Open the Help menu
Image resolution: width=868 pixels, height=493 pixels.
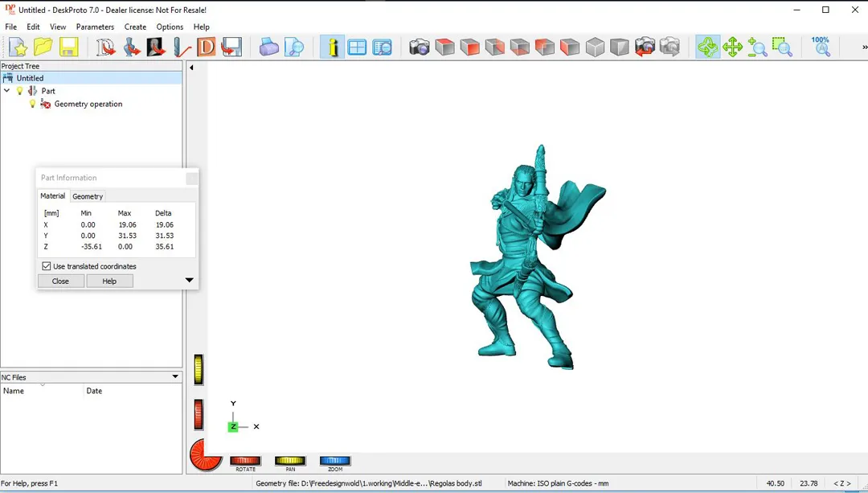[x=202, y=27]
